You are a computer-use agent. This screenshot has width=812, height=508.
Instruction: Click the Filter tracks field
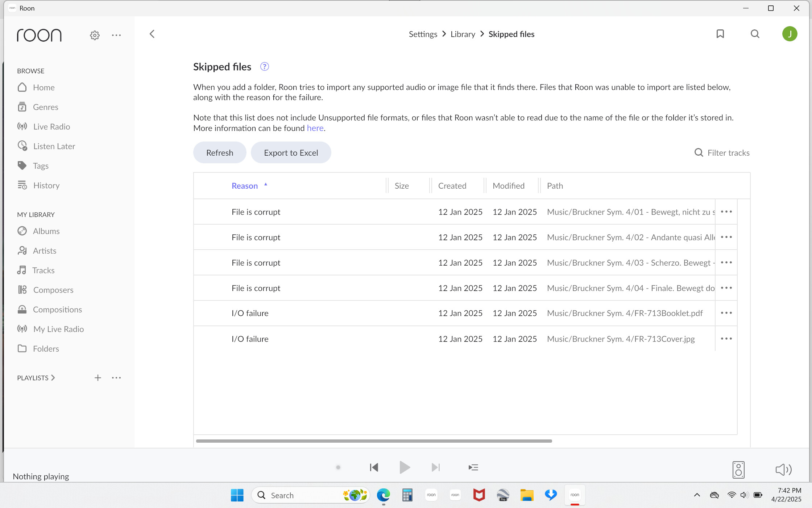pos(722,153)
